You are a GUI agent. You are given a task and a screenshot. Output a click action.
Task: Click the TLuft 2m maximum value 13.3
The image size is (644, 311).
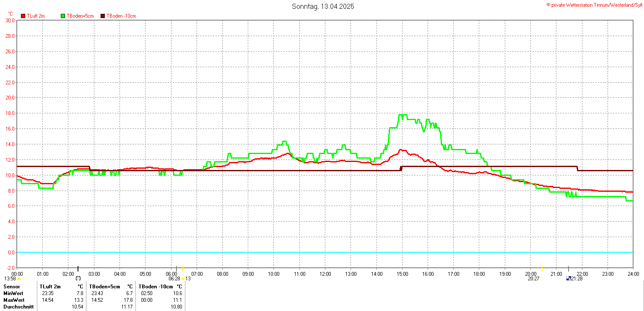tap(79, 300)
